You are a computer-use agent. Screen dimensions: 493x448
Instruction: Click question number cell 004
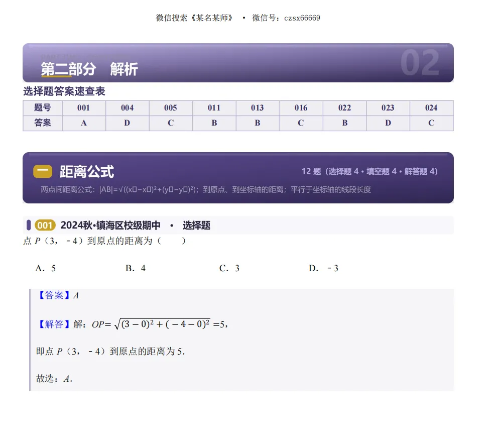click(x=127, y=108)
